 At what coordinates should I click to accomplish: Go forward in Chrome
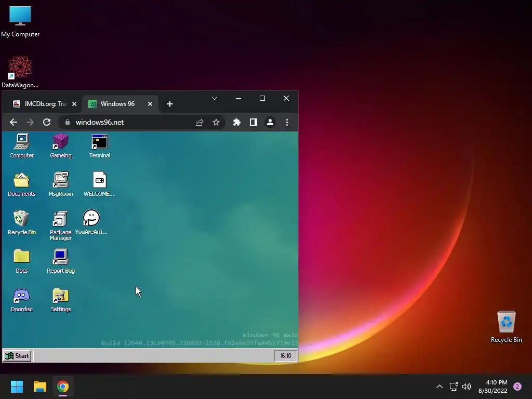pyautogui.click(x=30, y=122)
